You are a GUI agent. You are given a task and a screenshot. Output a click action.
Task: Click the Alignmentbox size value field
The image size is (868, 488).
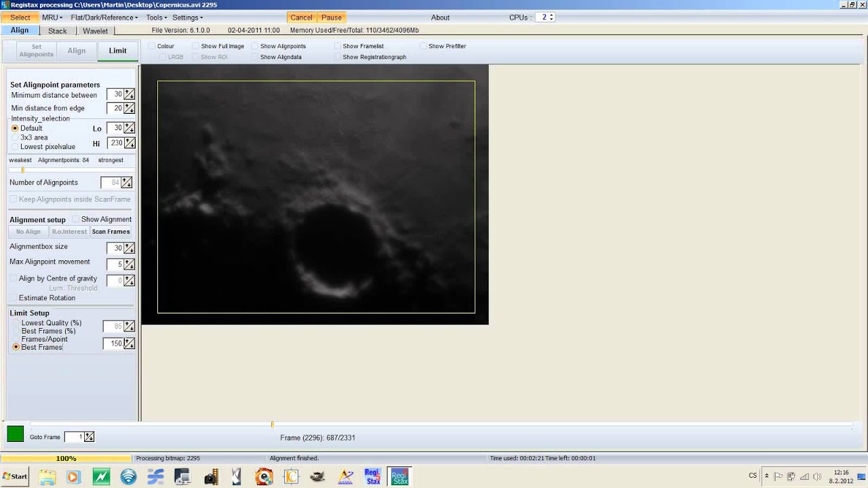tap(115, 248)
